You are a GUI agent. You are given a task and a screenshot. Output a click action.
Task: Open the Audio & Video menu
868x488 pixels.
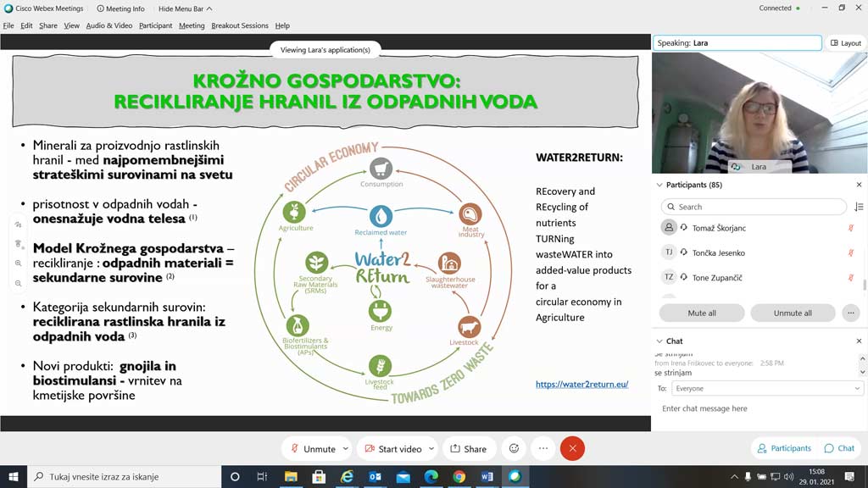click(109, 25)
